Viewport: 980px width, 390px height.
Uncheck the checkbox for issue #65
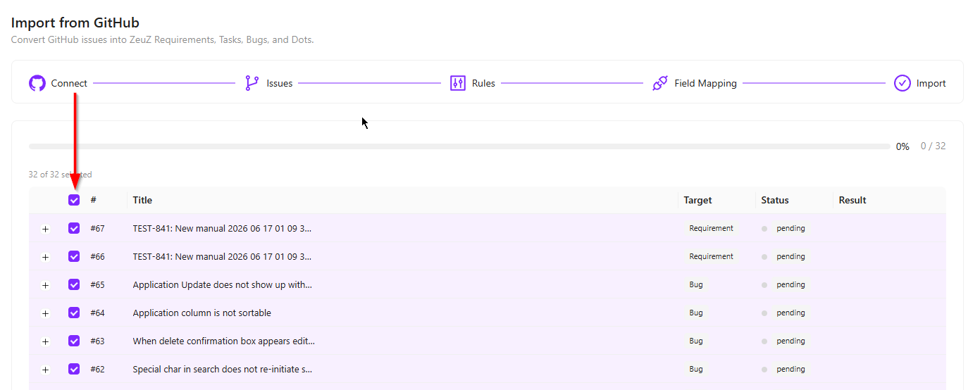(74, 284)
